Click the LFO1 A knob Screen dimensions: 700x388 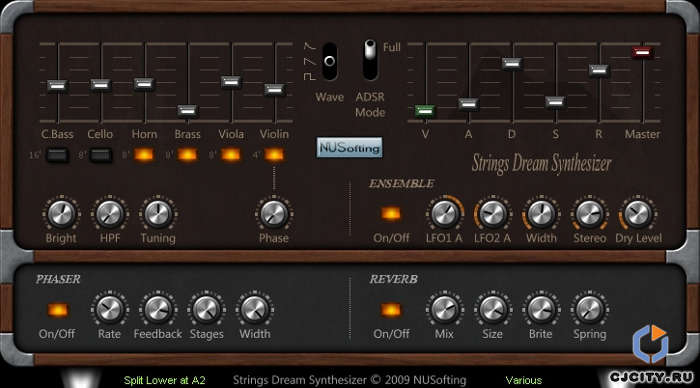coord(445,214)
